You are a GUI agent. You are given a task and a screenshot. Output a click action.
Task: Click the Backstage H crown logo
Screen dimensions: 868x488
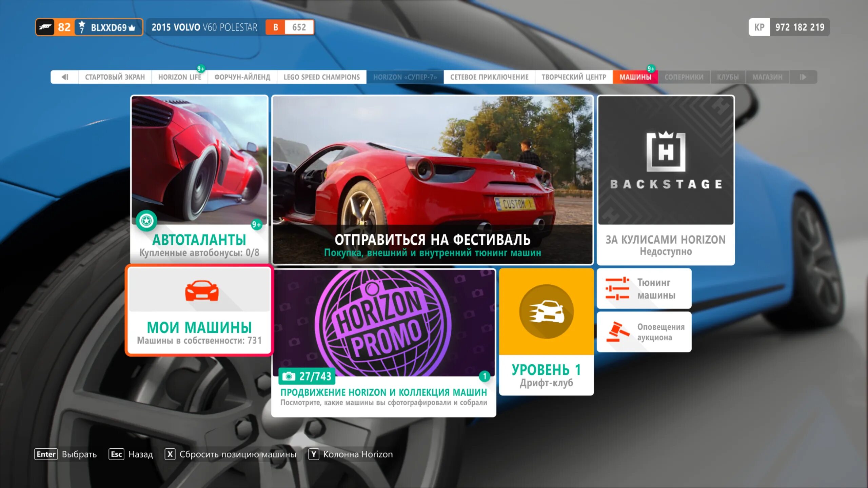click(666, 151)
